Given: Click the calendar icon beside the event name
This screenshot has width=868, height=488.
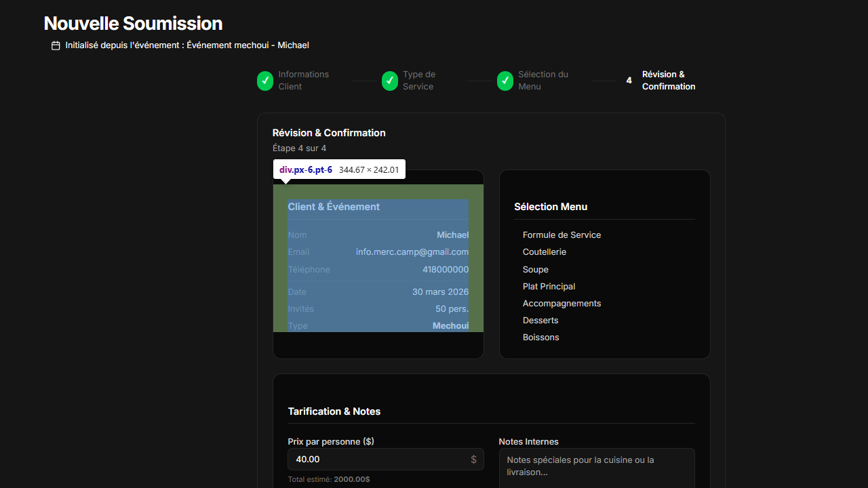Looking at the screenshot, I should tap(56, 45).
